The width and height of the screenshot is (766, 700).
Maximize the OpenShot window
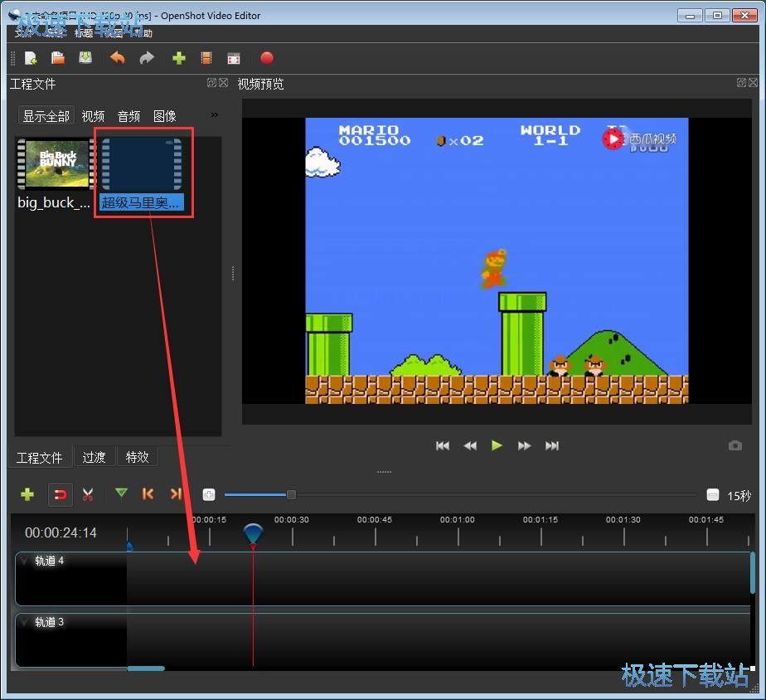click(x=716, y=16)
